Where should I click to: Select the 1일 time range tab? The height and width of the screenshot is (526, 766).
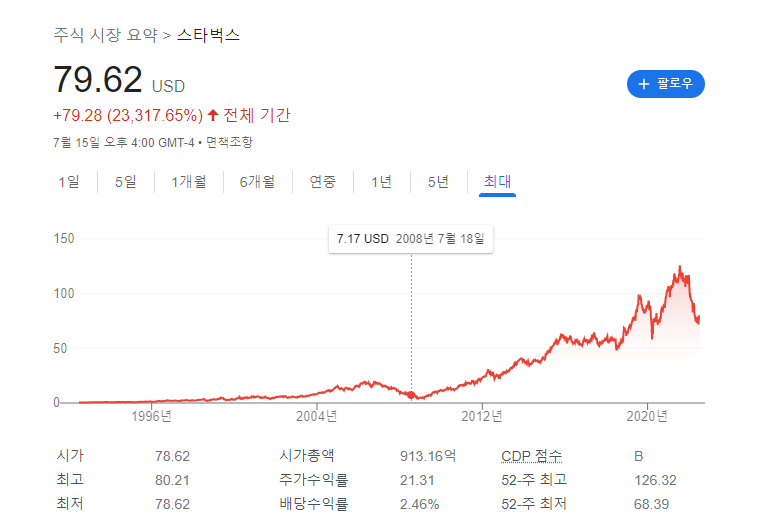pos(69,182)
